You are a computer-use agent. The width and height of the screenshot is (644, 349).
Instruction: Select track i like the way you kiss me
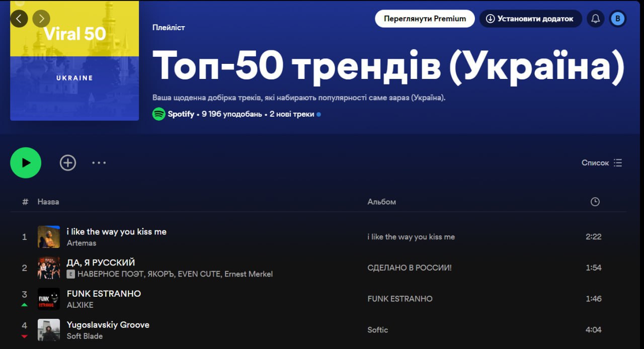click(116, 231)
